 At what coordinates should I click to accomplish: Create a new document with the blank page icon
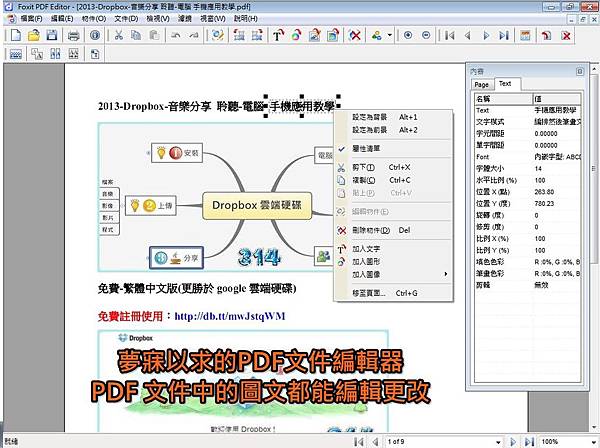click(16, 35)
